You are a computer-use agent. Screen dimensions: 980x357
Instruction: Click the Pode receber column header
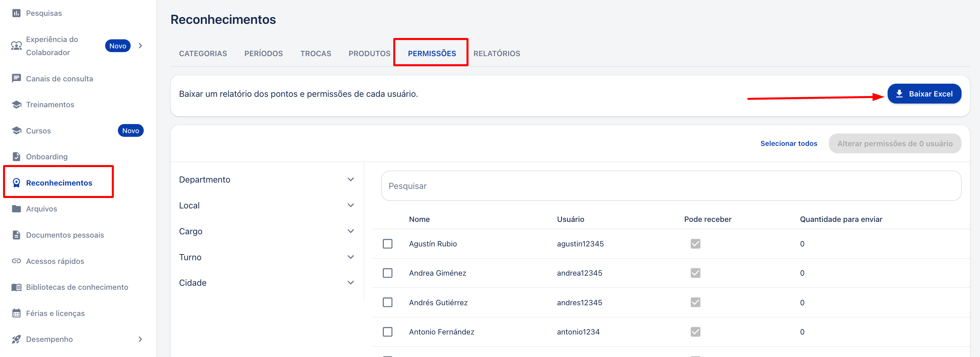coord(708,219)
